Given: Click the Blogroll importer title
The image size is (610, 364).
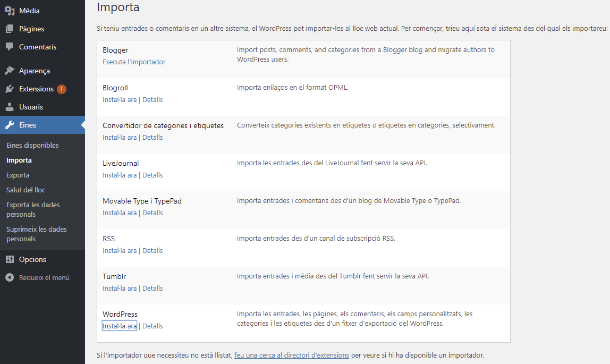Looking at the screenshot, I should point(115,88).
